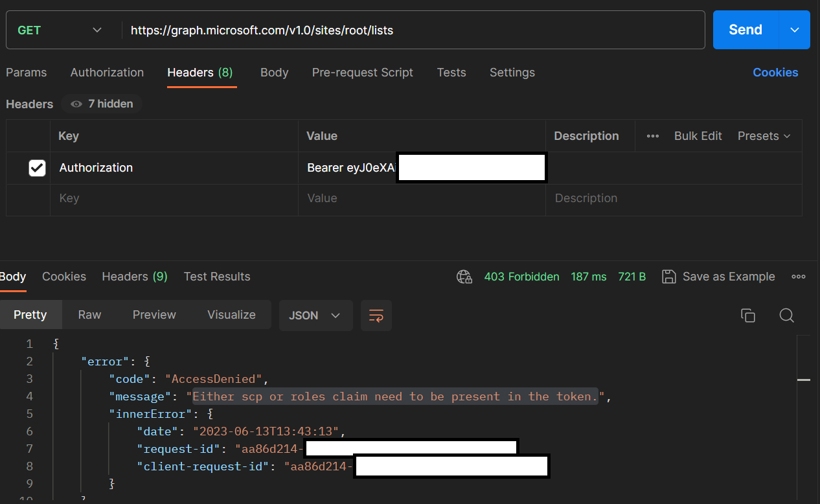Select the response Body tab
This screenshot has width=820, height=504.
click(x=13, y=277)
